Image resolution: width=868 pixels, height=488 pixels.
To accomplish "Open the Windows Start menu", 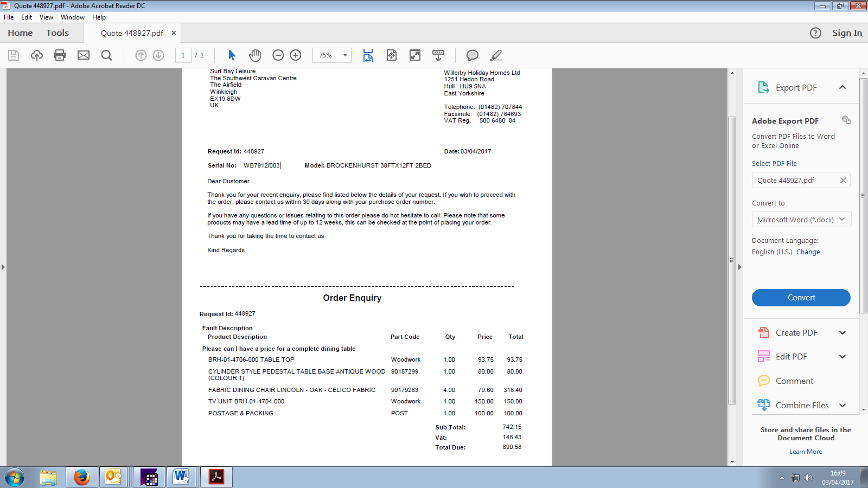I will 15,478.
